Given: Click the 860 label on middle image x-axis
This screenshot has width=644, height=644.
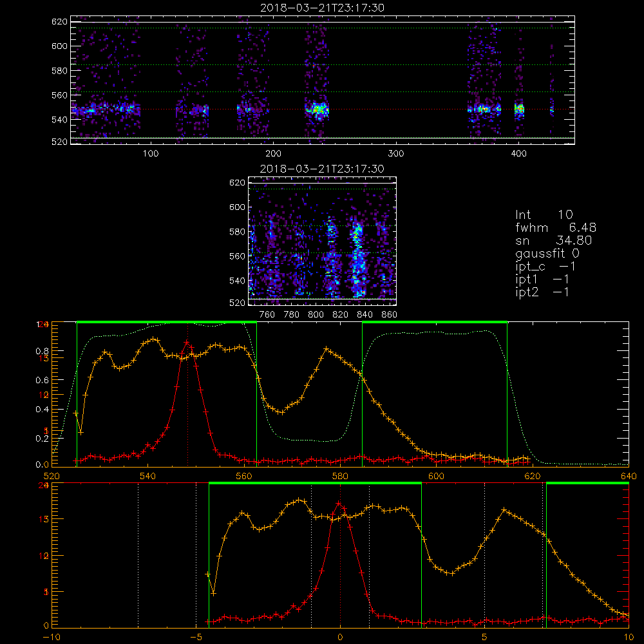Looking at the screenshot, I should click(390, 315).
